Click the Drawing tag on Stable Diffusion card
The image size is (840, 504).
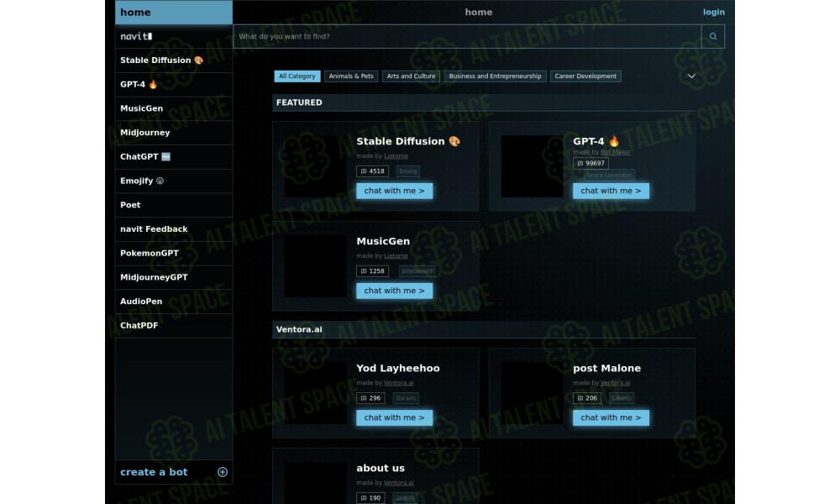coord(407,171)
